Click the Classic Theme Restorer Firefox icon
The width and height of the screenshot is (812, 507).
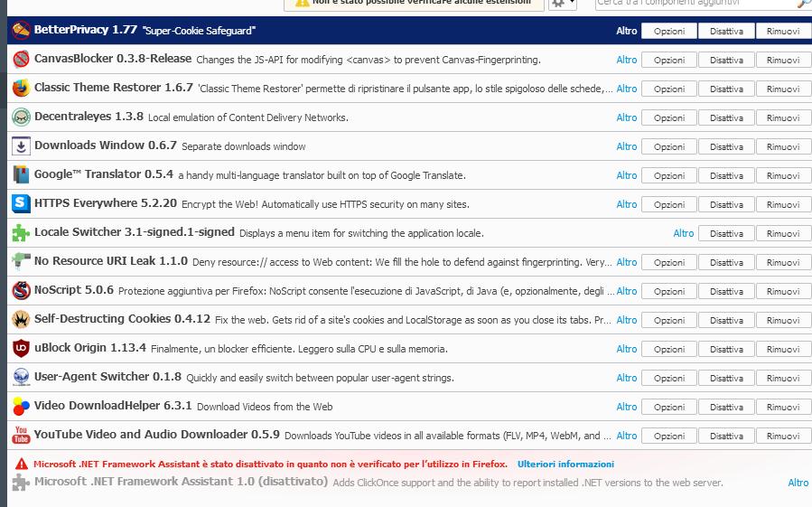pos(22,89)
